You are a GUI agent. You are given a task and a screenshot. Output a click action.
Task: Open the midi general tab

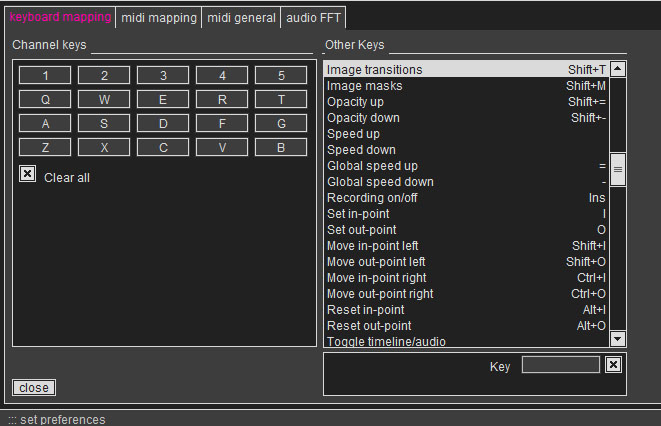[241, 18]
